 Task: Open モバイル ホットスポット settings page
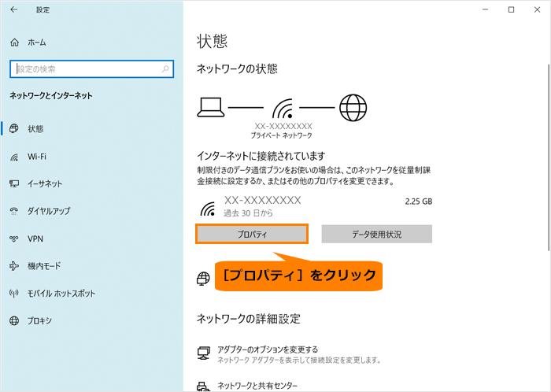[x=61, y=294]
